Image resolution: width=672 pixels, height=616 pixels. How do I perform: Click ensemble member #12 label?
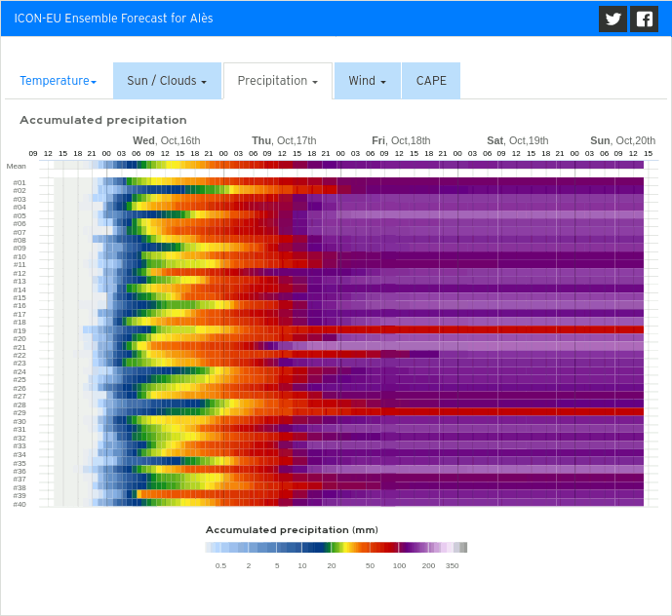pos(20,273)
